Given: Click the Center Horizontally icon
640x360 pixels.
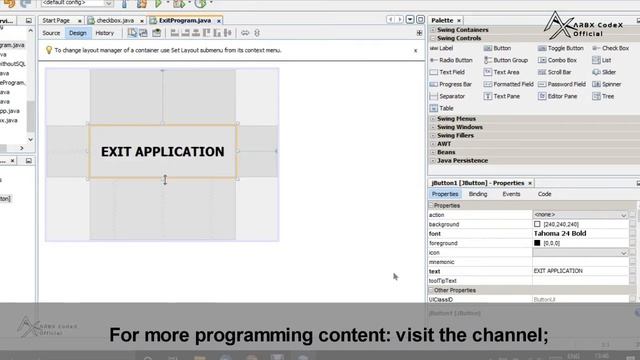Looking at the screenshot, I should [x=196, y=33].
